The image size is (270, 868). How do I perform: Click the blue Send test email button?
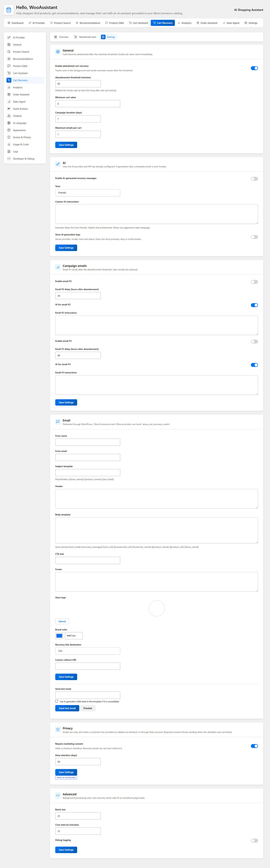tap(67, 708)
